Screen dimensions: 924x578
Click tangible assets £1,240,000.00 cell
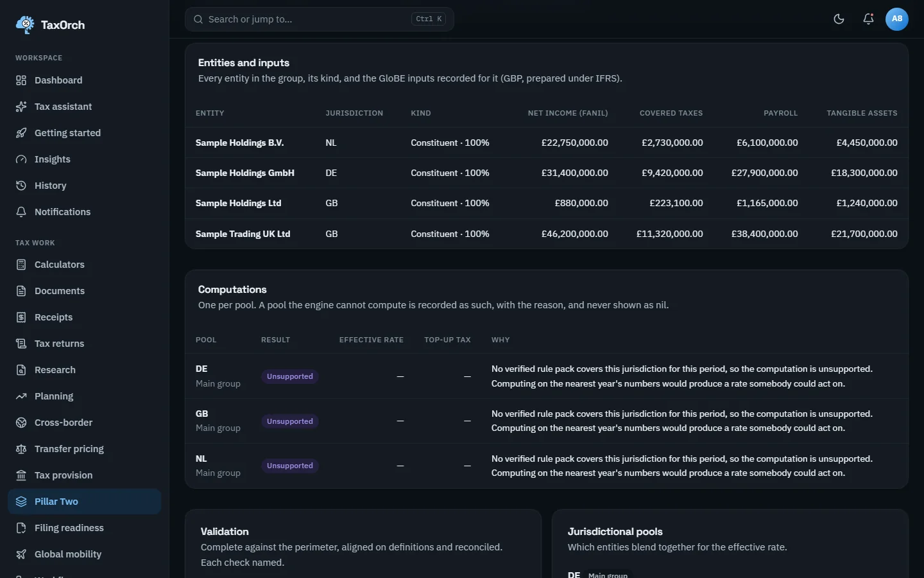coord(867,203)
